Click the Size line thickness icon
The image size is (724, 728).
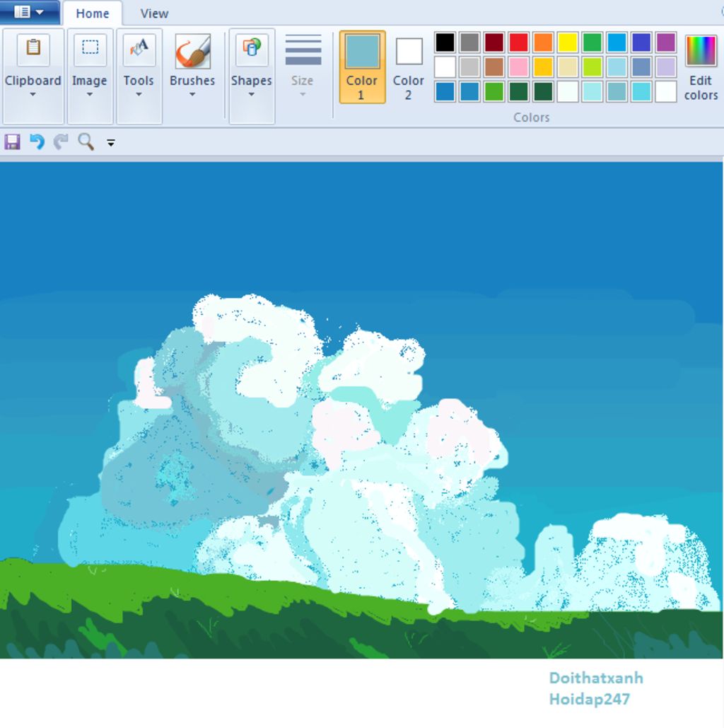[x=303, y=50]
